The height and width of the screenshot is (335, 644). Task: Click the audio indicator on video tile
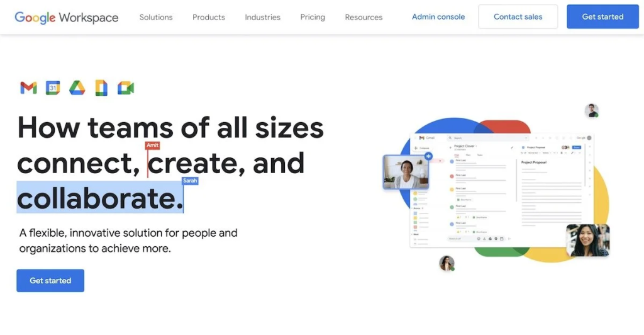click(x=428, y=156)
